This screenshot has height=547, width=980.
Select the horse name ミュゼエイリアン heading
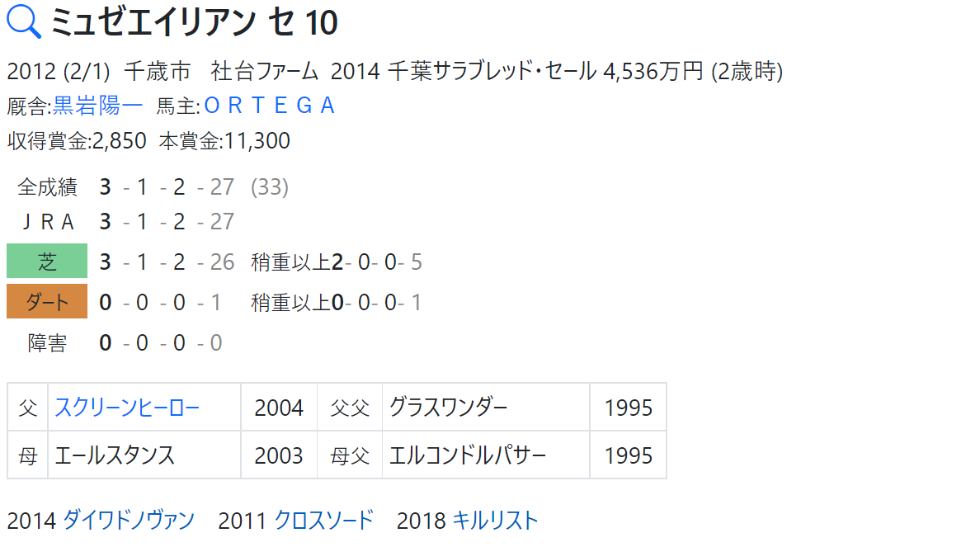point(153,22)
